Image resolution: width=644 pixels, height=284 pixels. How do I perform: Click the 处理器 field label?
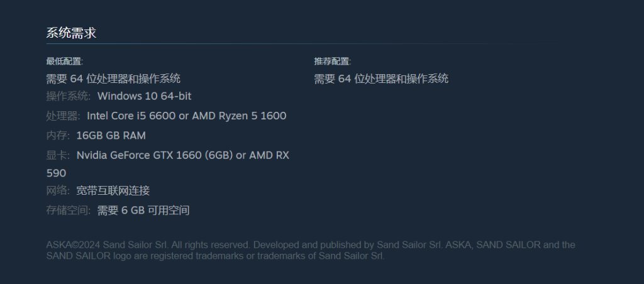[x=64, y=116]
